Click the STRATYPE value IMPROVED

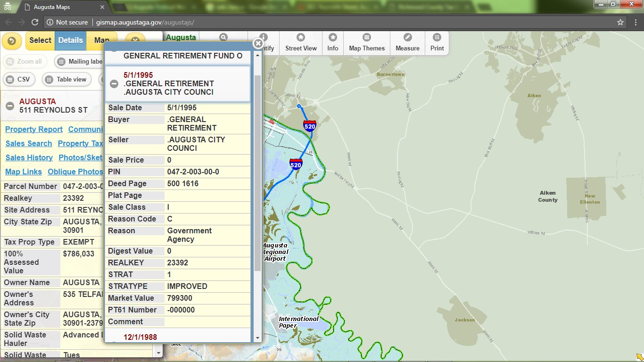tap(187, 286)
